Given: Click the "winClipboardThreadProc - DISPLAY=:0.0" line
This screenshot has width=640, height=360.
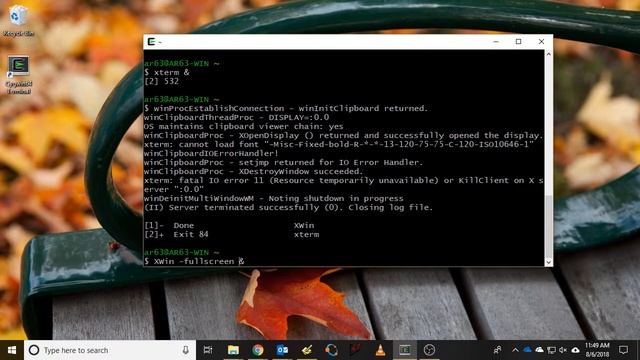Looking at the screenshot, I should 236,118.
